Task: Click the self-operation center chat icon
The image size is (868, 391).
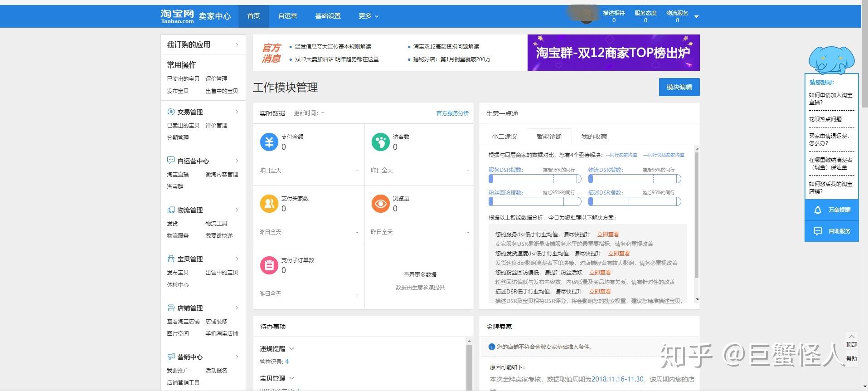Action: [x=171, y=160]
